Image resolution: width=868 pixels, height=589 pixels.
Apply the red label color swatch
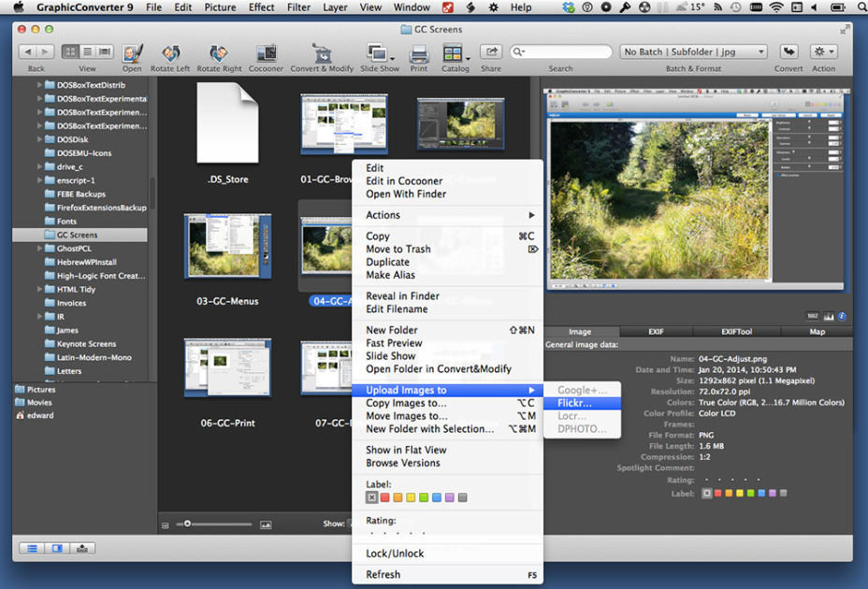click(x=385, y=497)
